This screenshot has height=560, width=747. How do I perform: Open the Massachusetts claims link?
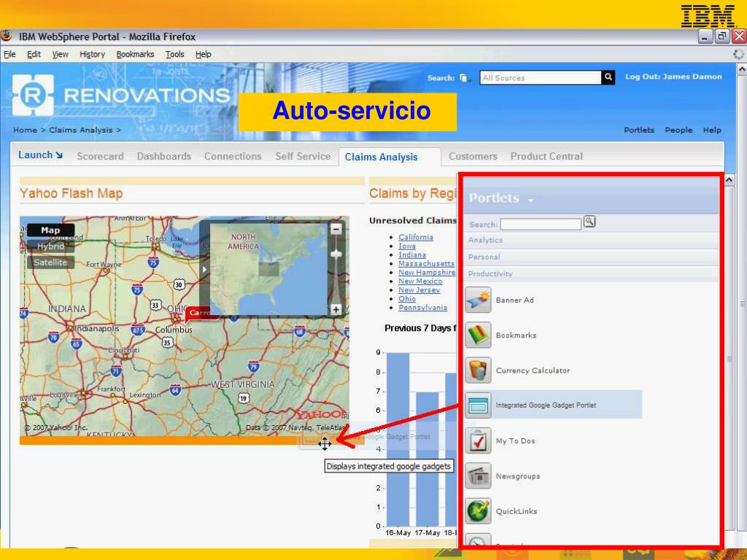tap(426, 264)
